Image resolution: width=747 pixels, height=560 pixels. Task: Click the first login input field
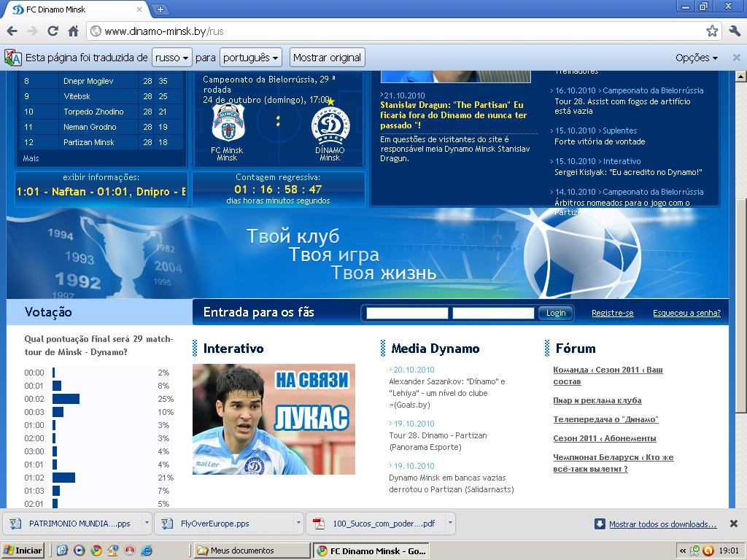[x=407, y=313]
